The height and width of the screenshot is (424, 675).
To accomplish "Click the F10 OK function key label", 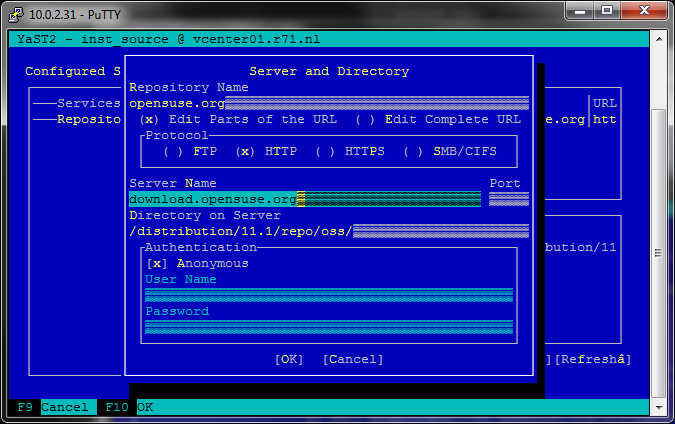I will tap(129, 407).
